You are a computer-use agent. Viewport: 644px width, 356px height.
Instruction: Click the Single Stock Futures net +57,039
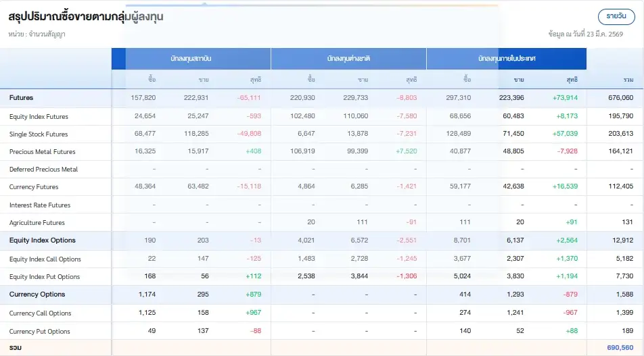(x=565, y=134)
